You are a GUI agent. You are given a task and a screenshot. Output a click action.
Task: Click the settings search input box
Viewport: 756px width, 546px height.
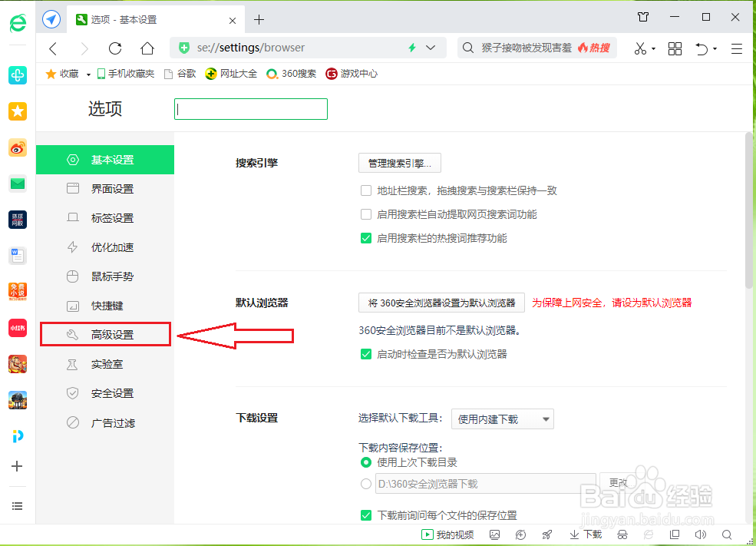tap(250, 108)
